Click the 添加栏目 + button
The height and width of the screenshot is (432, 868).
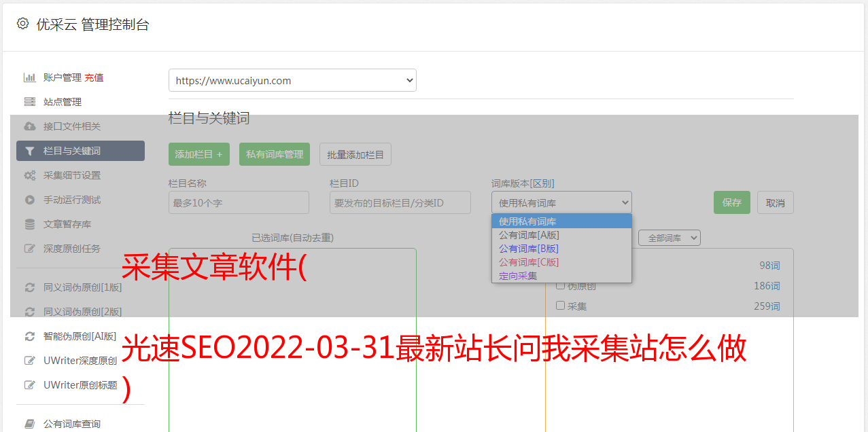199,154
